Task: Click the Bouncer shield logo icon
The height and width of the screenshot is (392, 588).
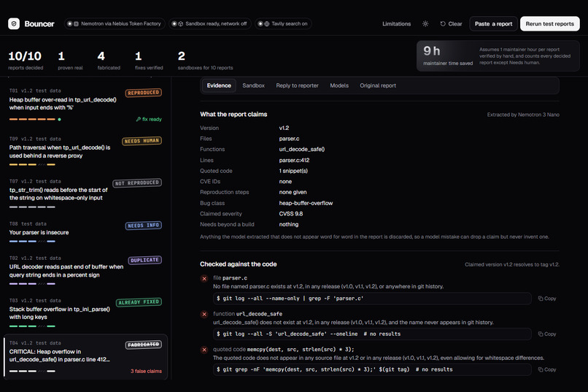Action: click(14, 23)
